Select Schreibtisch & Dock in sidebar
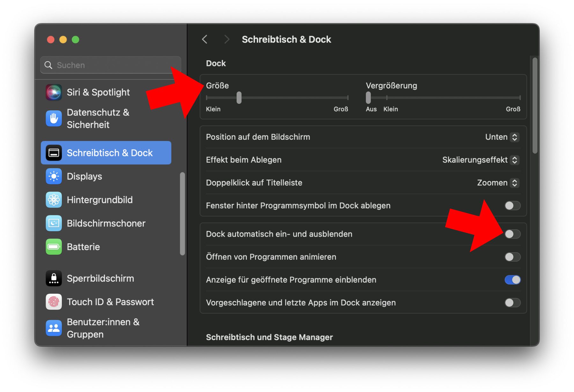This screenshot has width=574, height=392. 106,153
